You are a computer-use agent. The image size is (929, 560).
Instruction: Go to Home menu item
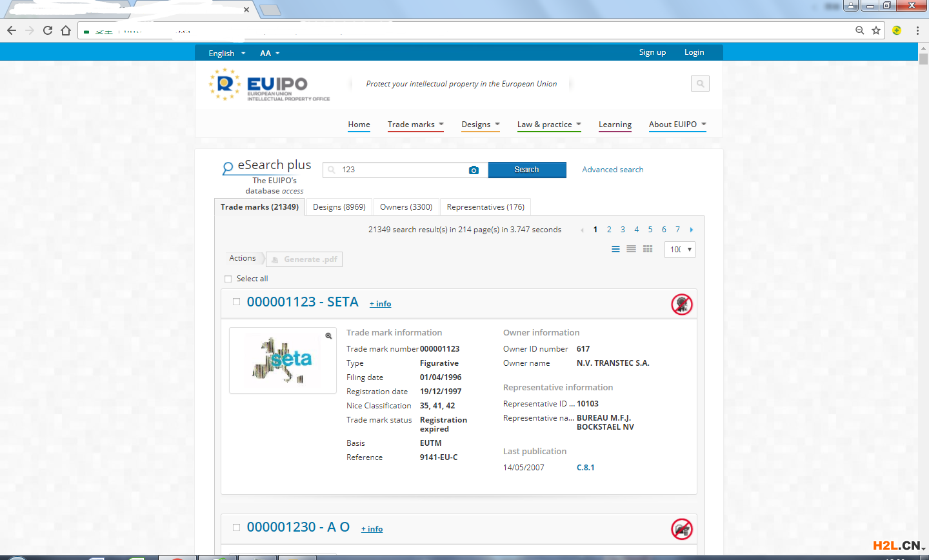coord(359,125)
